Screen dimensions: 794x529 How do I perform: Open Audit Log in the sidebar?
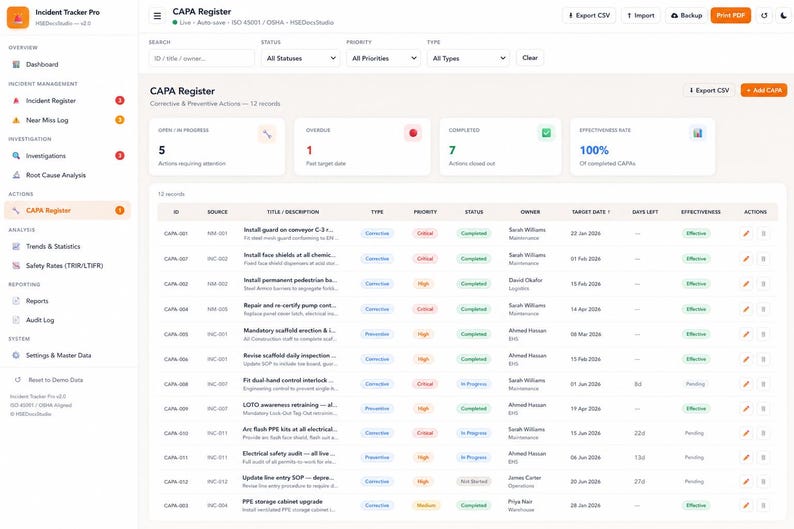[67, 320]
